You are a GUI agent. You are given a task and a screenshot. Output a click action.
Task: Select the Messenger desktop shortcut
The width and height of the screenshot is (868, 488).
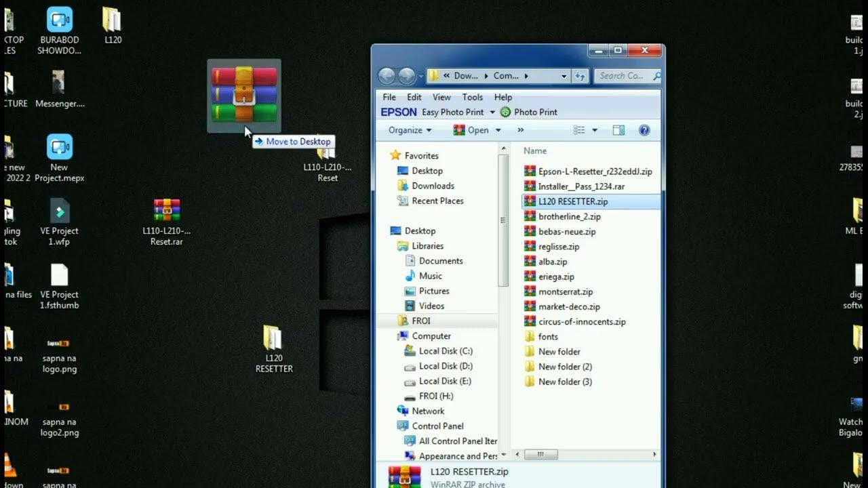pos(59,89)
